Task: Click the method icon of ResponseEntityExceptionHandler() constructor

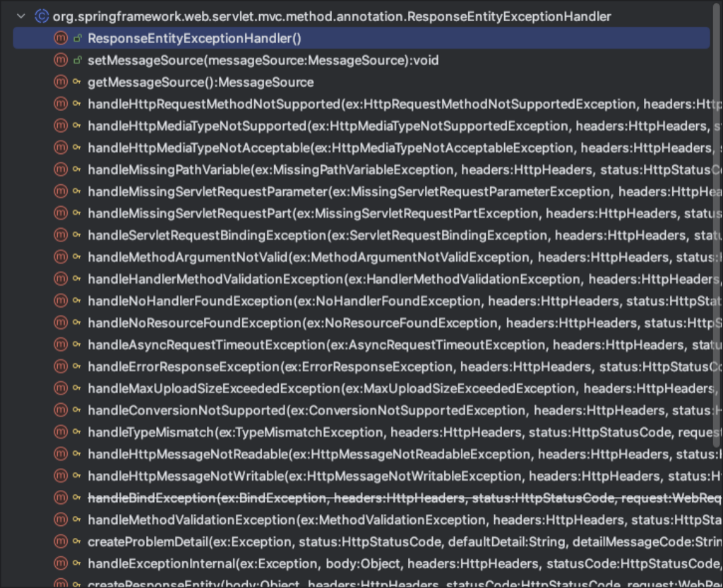Action: pos(61,38)
